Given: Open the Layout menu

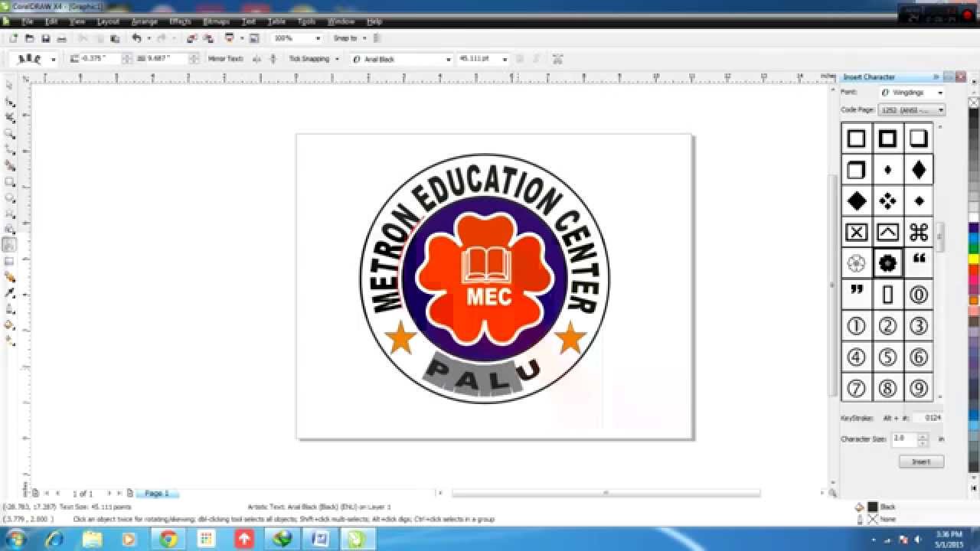Looking at the screenshot, I should point(108,21).
